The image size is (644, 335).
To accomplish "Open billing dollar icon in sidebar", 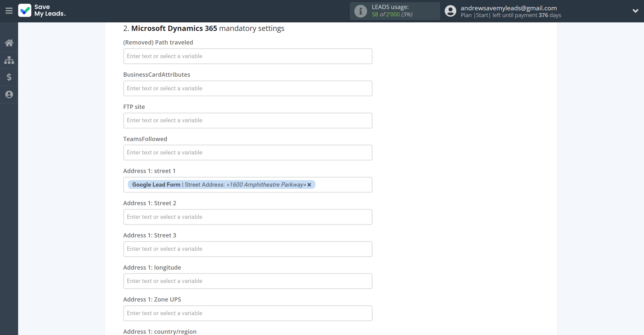I will [x=9, y=77].
